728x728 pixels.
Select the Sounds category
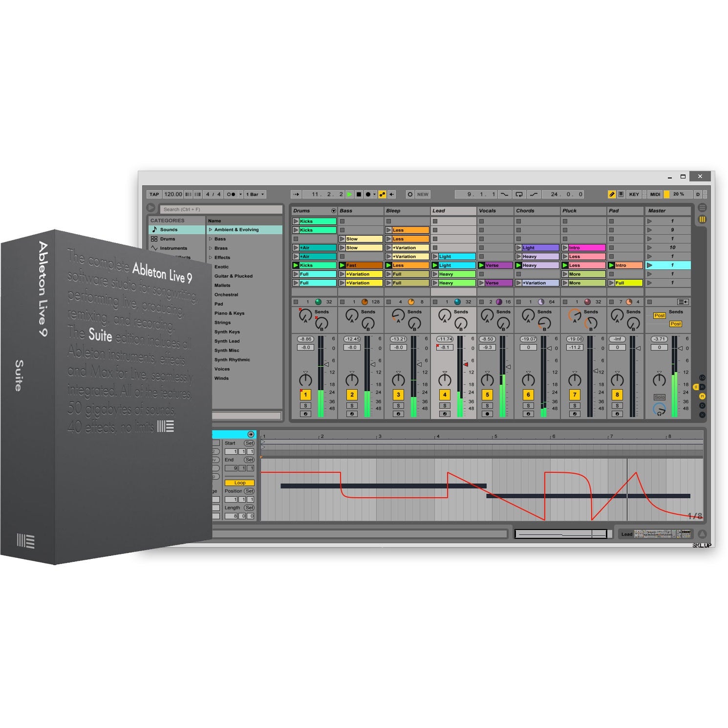coord(177,229)
